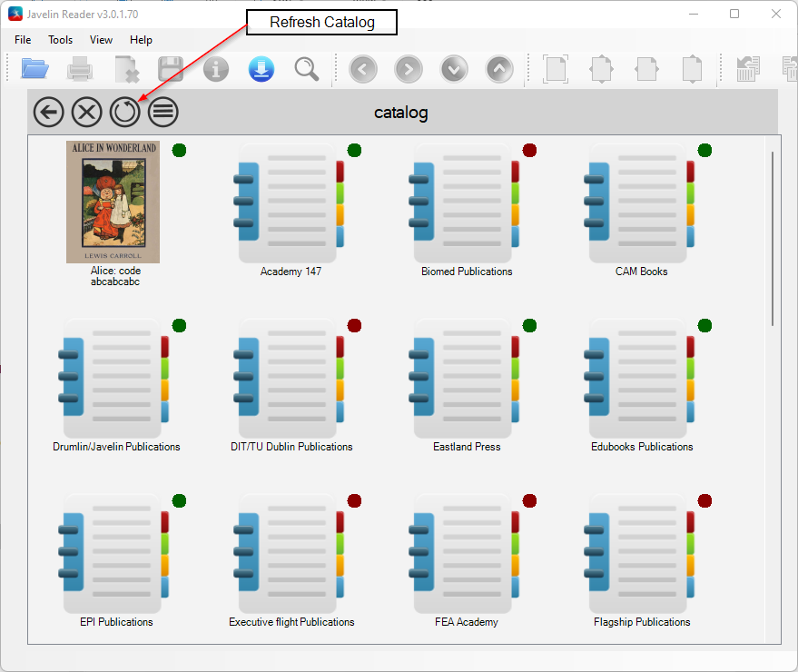Click the catalog back arrow button
This screenshot has width=798, height=672.
[x=49, y=112]
